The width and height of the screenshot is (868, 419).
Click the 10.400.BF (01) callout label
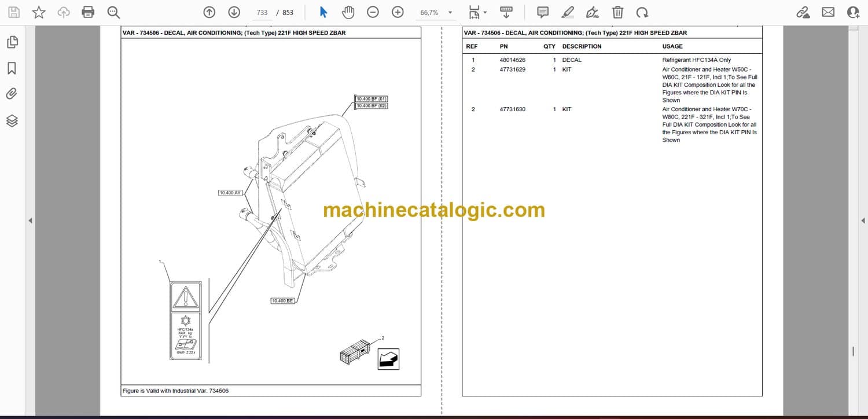372,99
